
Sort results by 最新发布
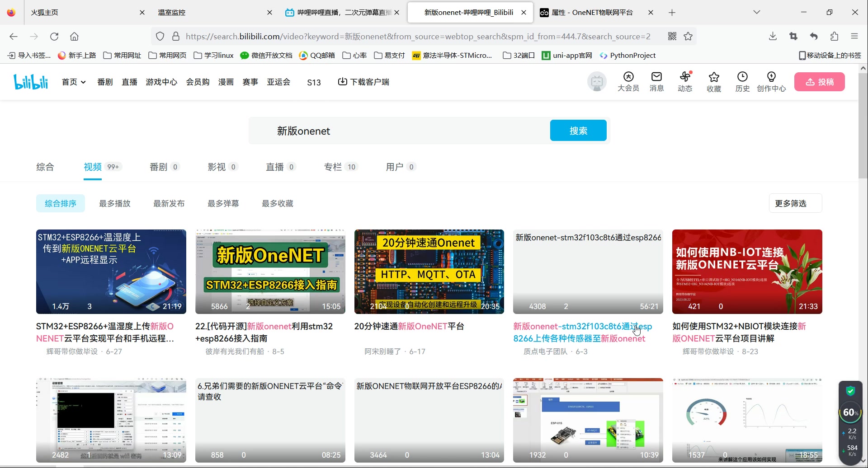pyautogui.click(x=169, y=203)
